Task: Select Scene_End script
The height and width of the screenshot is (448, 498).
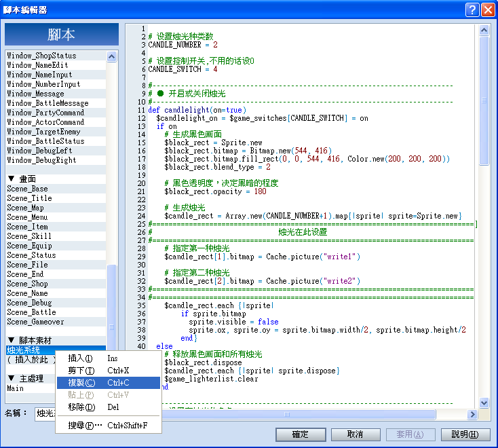Action: (56, 274)
